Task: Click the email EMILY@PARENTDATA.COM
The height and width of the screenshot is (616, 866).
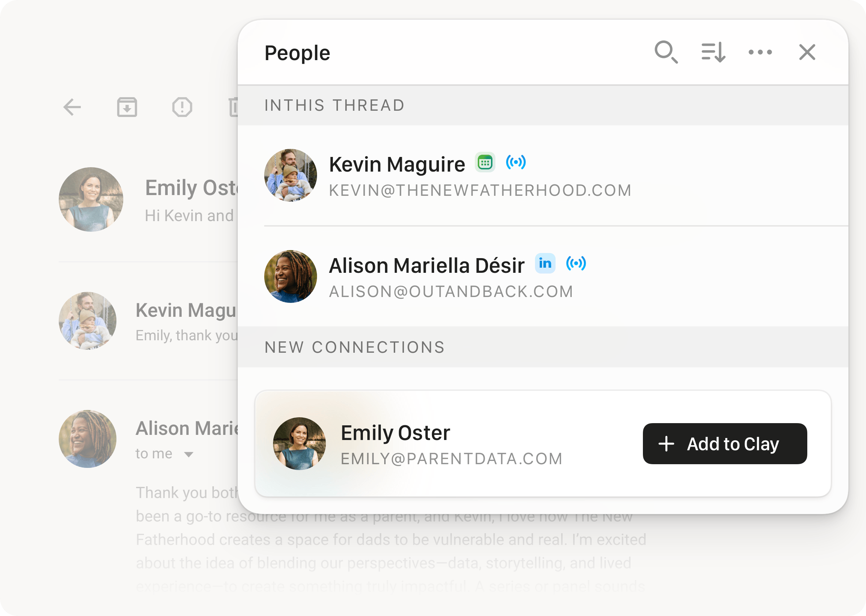Action: pos(452,459)
